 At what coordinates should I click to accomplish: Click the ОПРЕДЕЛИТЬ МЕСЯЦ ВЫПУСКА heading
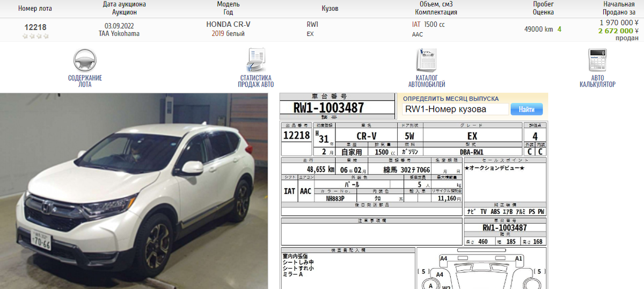click(451, 99)
